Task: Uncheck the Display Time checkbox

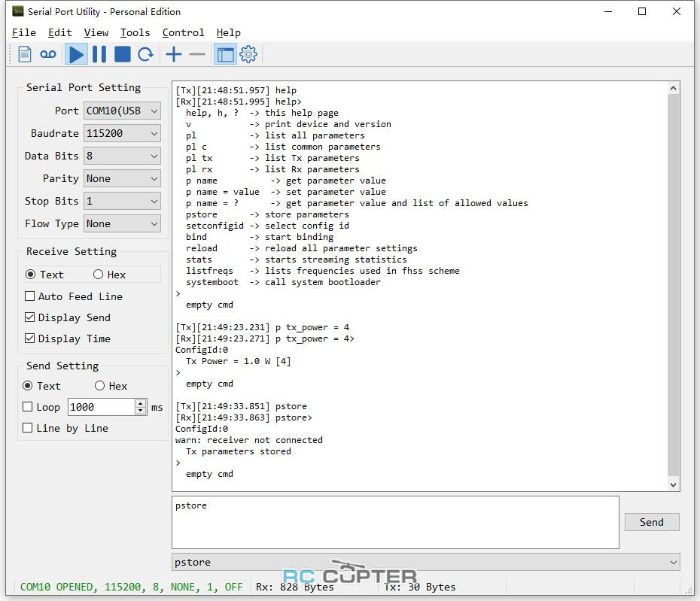Action: (30, 338)
